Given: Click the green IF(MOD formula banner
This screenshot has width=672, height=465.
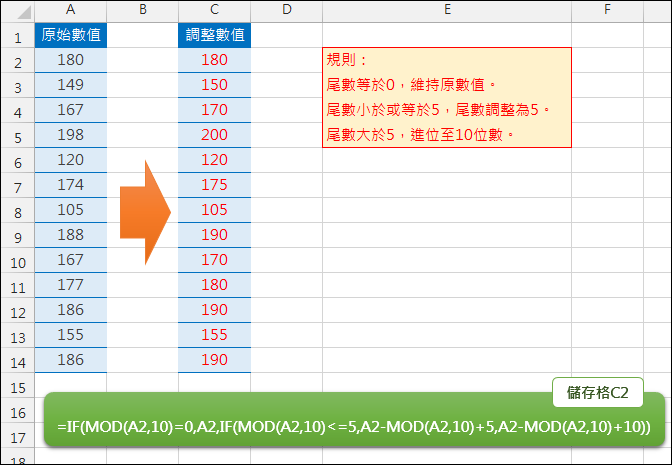Looking at the screenshot, I should [x=354, y=420].
